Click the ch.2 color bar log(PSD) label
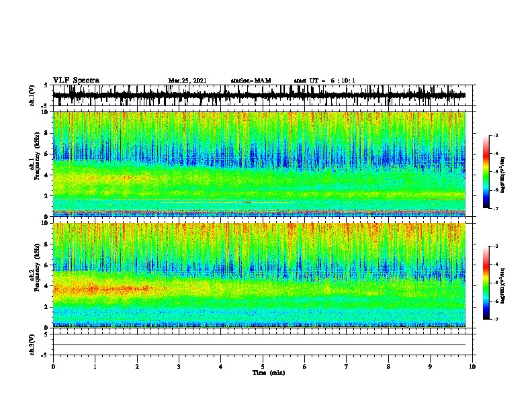The image size is (532, 411). [x=503, y=285]
